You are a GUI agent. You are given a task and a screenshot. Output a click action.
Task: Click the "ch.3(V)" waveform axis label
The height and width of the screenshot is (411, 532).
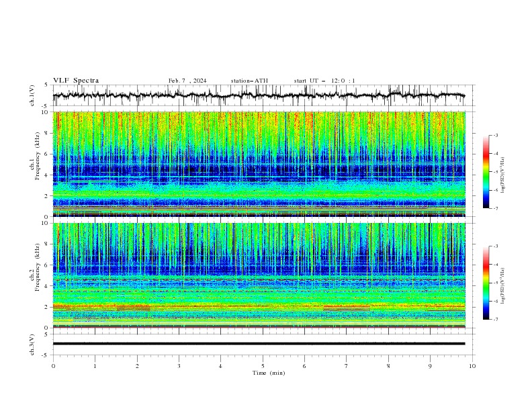point(32,345)
